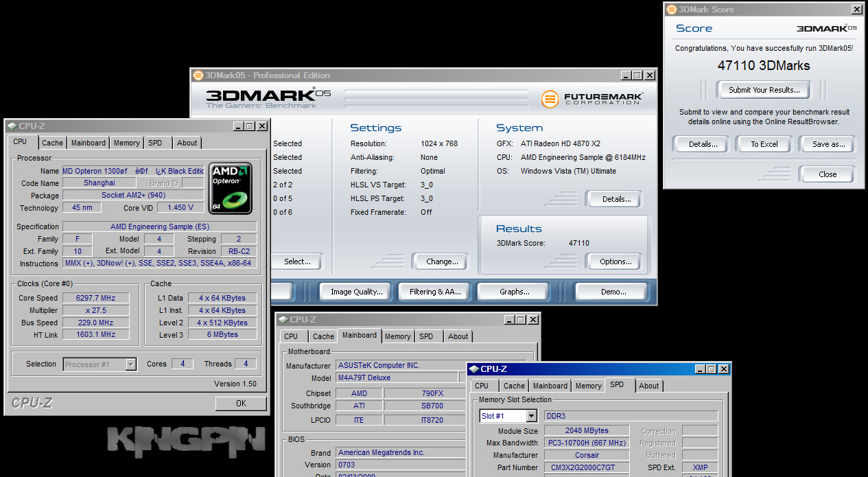Open Results Options button in 3DMark05
This screenshot has width=868, height=477.
pos(615,261)
